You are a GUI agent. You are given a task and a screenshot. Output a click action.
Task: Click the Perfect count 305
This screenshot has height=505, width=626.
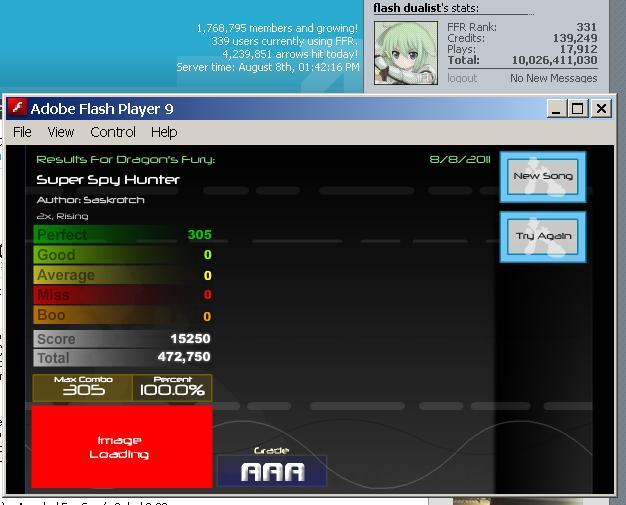coord(200,234)
